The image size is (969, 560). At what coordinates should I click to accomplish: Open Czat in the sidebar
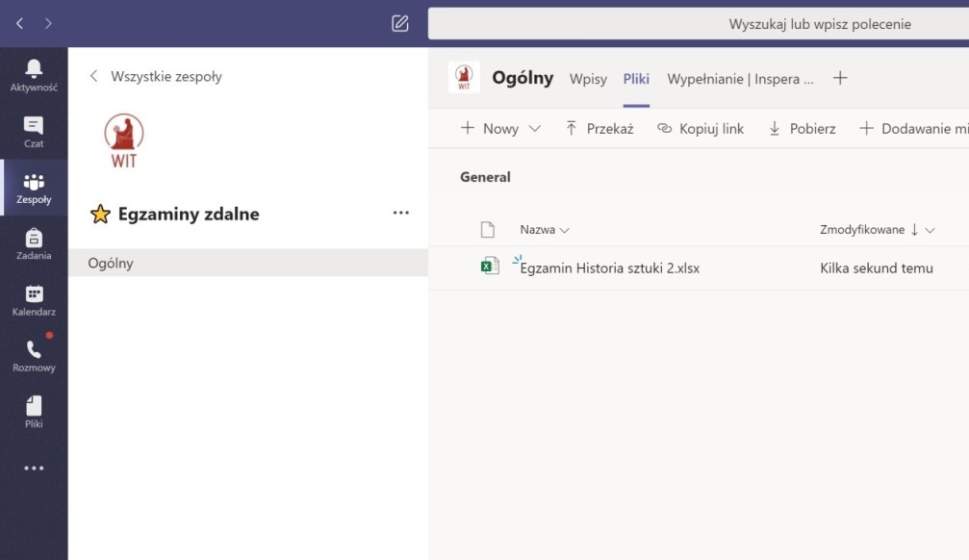(x=34, y=132)
